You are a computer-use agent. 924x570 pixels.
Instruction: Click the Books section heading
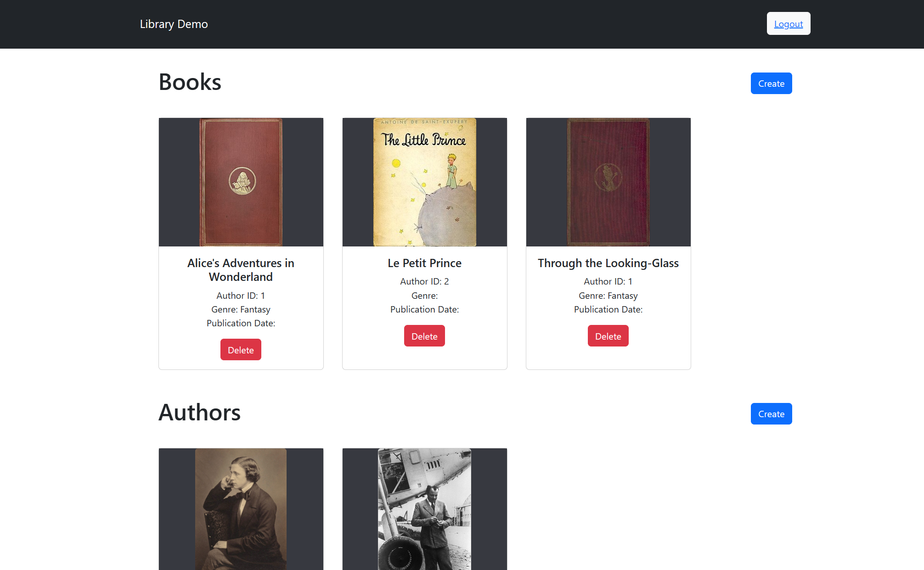coord(190,82)
